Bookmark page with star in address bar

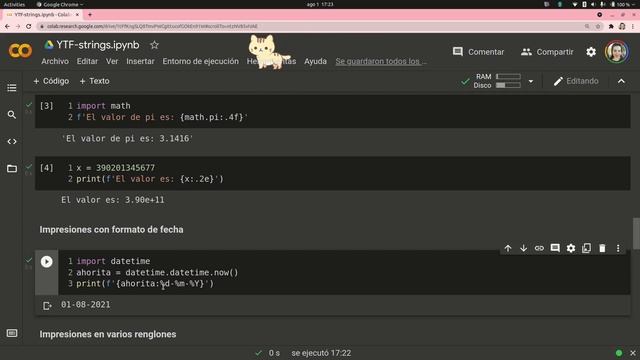click(598, 26)
